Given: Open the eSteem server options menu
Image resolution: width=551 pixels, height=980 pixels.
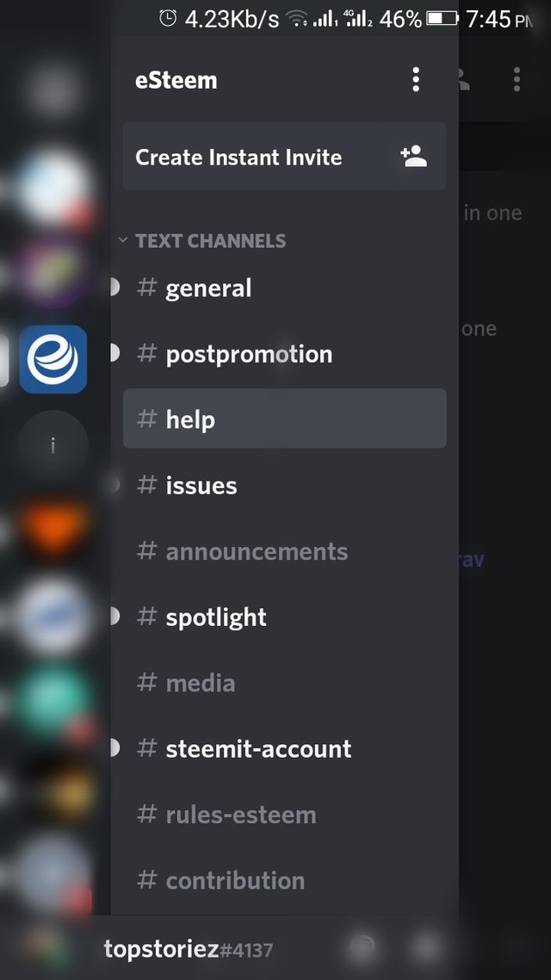Looking at the screenshot, I should point(416,80).
